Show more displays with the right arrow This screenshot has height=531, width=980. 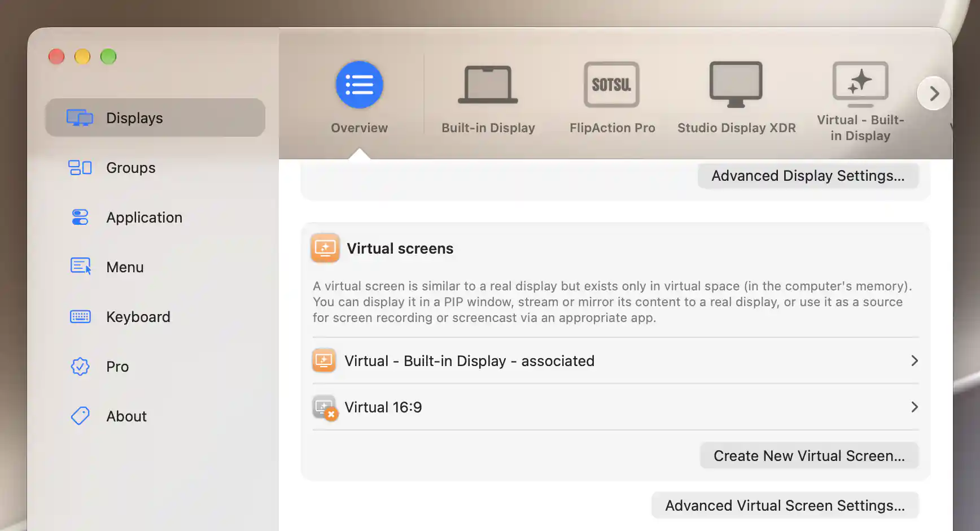[933, 93]
